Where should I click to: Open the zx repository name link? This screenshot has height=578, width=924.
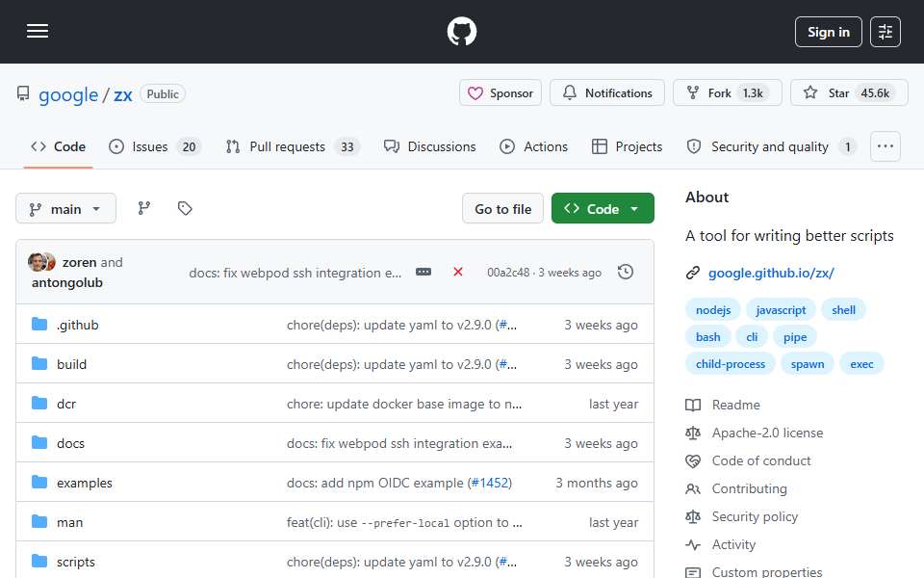click(122, 95)
